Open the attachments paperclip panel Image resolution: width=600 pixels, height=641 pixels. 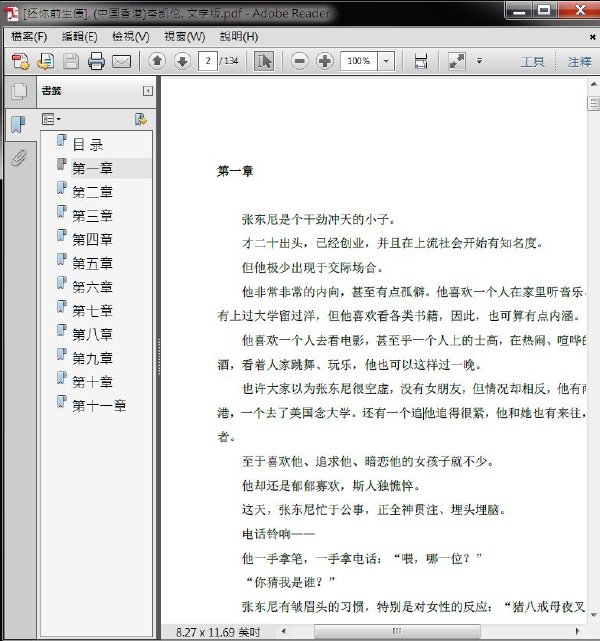(18, 157)
